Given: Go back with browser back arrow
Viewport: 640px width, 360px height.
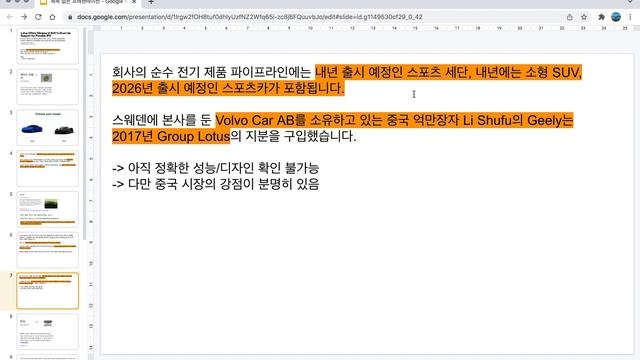Looking at the screenshot, I should point(10,17).
